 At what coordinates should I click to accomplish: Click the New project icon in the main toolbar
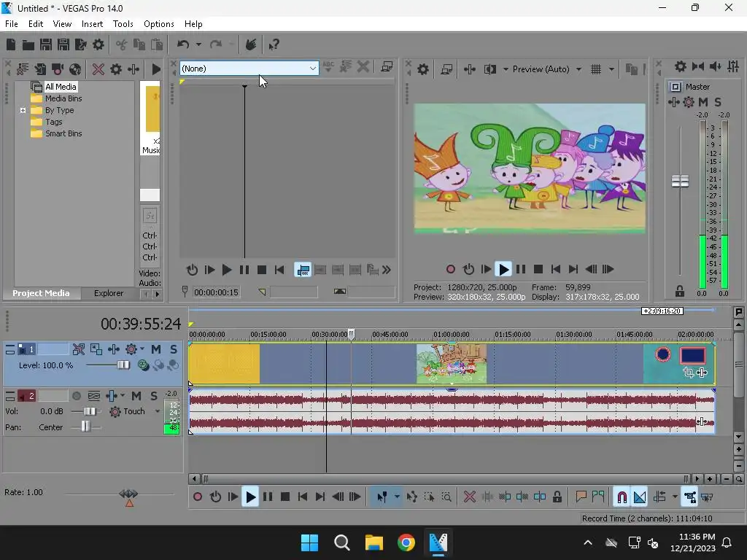[11, 44]
